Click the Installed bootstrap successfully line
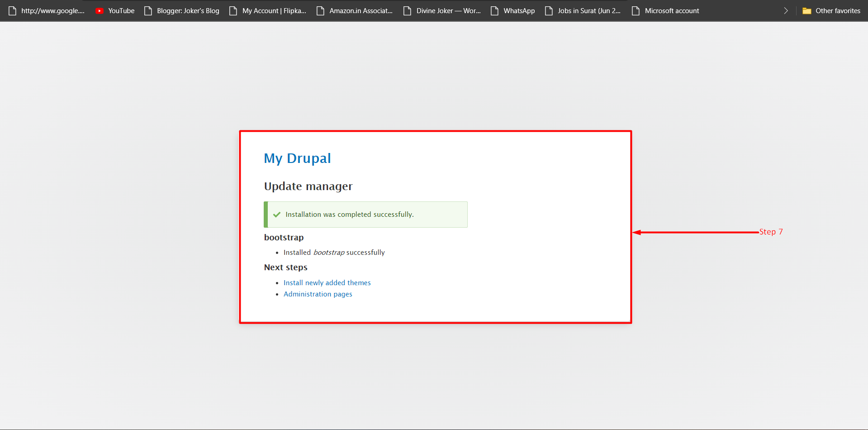868x430 pixels. click(x=334, y=253)
